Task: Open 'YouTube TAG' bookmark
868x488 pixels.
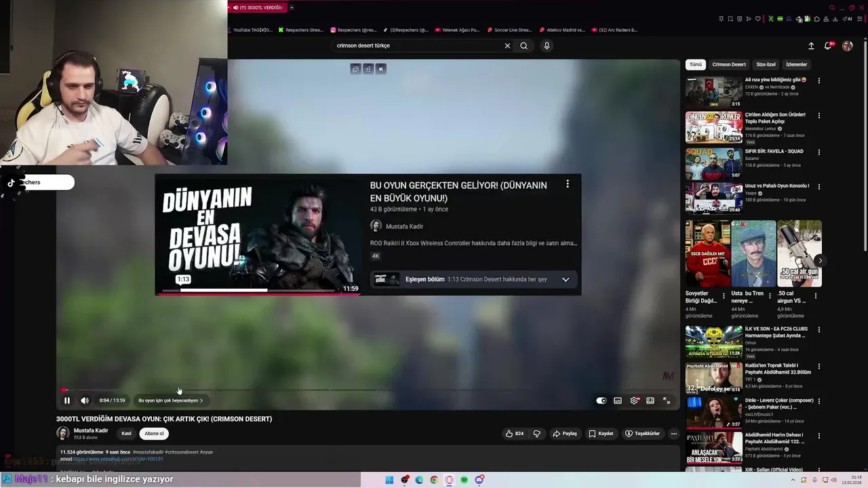Action: click(x=250, y=30)
